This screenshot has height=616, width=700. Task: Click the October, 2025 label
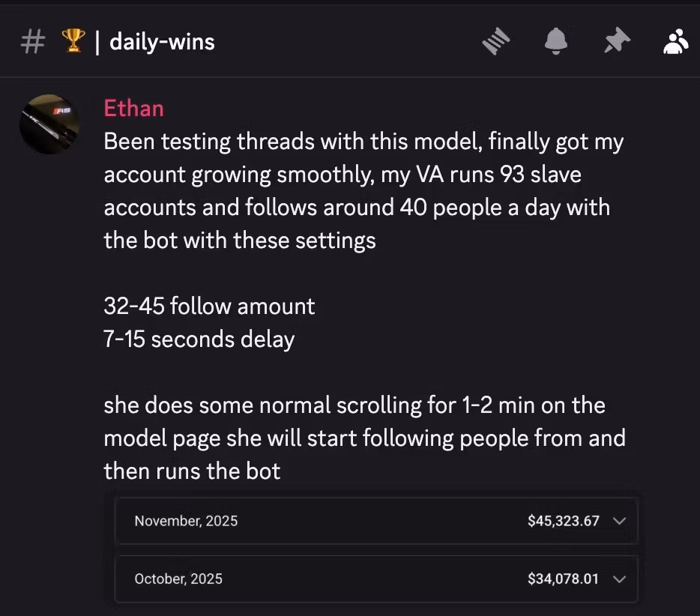point(178,579)
